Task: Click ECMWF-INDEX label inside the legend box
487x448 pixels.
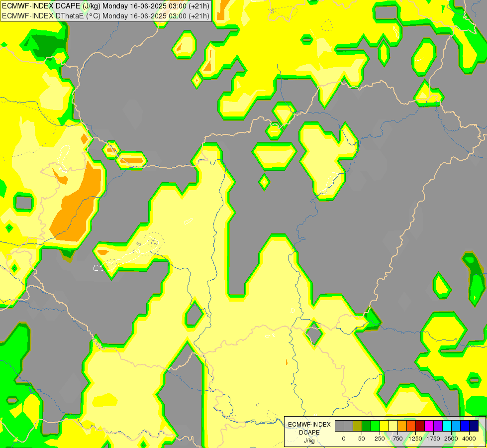Action: coord(309,425)
